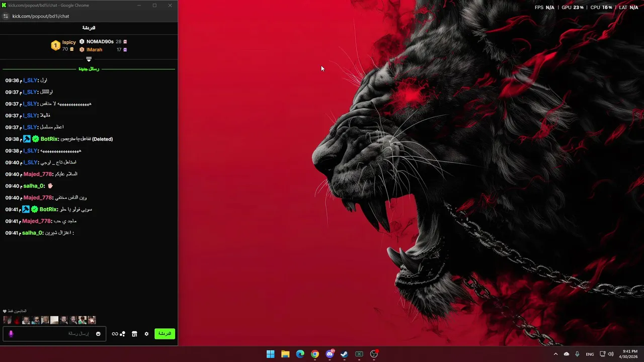
Task: Open Discord from taskbar
Action: (x=330, y=354)
